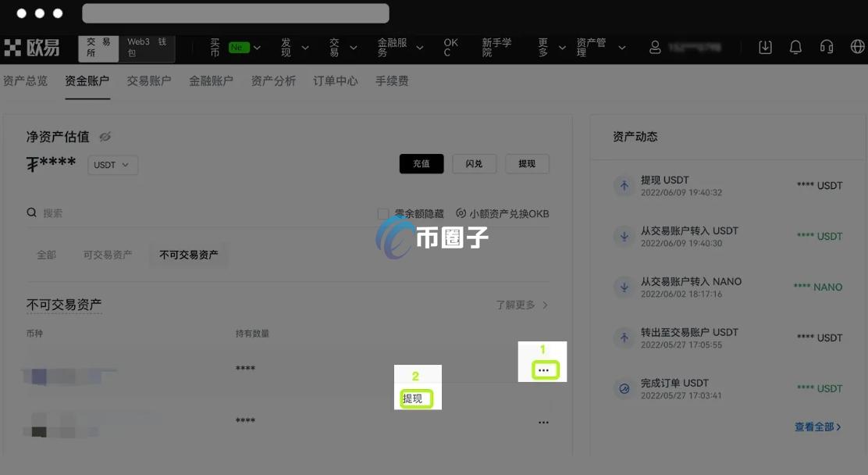Open the USDT currency dropdown
The image size is (868, 475).
click(112, 165)
